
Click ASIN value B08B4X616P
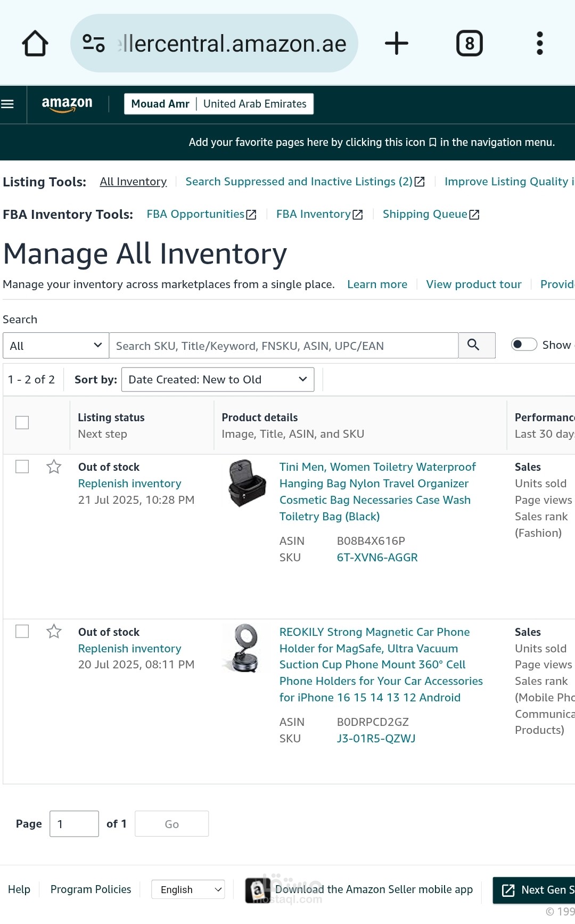click(x=371, y=541)
